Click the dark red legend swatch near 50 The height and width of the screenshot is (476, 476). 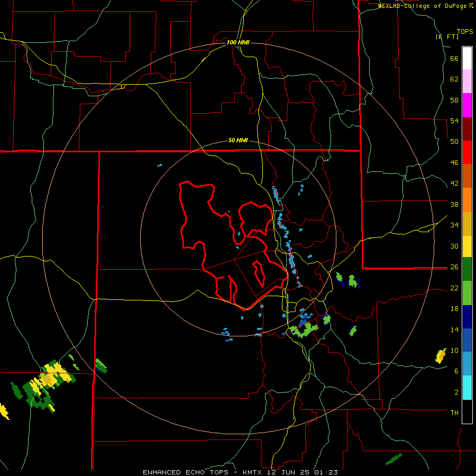(467, 129)
